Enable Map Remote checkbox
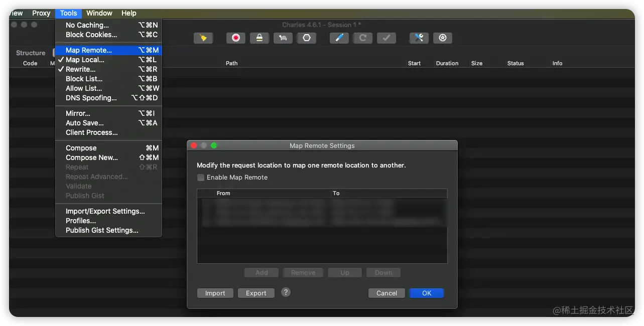The width and height of the screenshot is (644, 326). coord(201,178)
